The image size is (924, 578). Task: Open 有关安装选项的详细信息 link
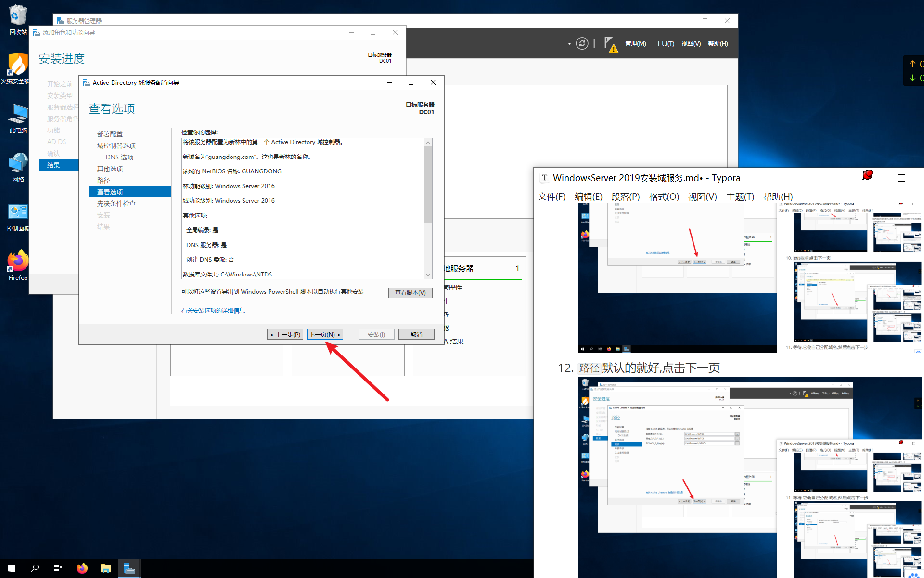[x=213, y=310]
